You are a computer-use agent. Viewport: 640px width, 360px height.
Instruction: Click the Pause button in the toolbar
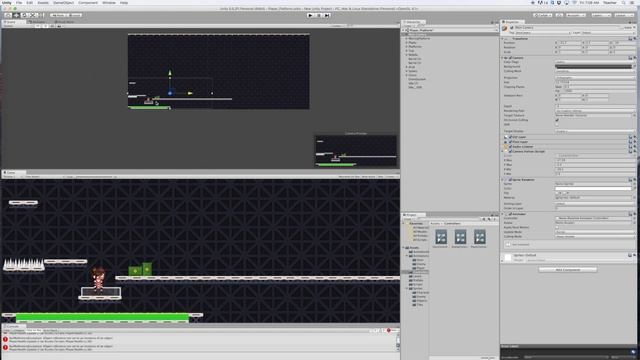[x=319, y=15]
